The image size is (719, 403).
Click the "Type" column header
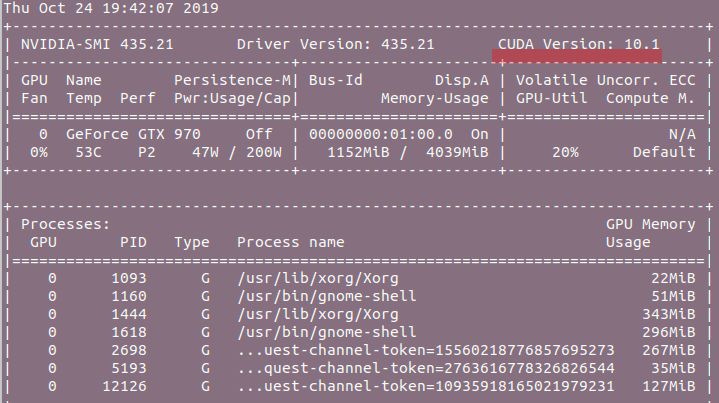[x=192, y=243]
